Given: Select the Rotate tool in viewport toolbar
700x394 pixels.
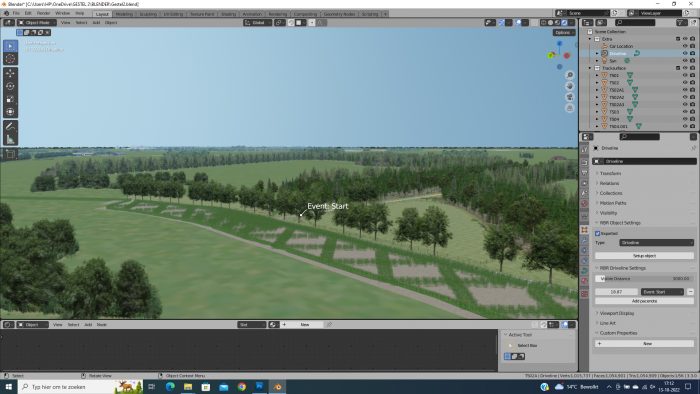Looking at the screenshot, I should pos(10,86).
